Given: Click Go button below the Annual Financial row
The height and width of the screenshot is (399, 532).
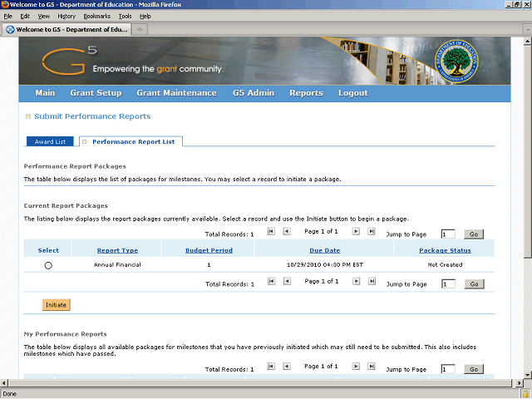Looking at the screenshot, I should [x=474, y=284].
